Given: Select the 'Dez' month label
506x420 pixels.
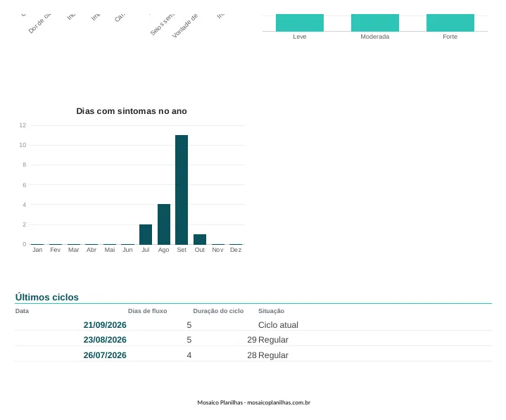Looking at the screenshot, I should tap(236, 250).
